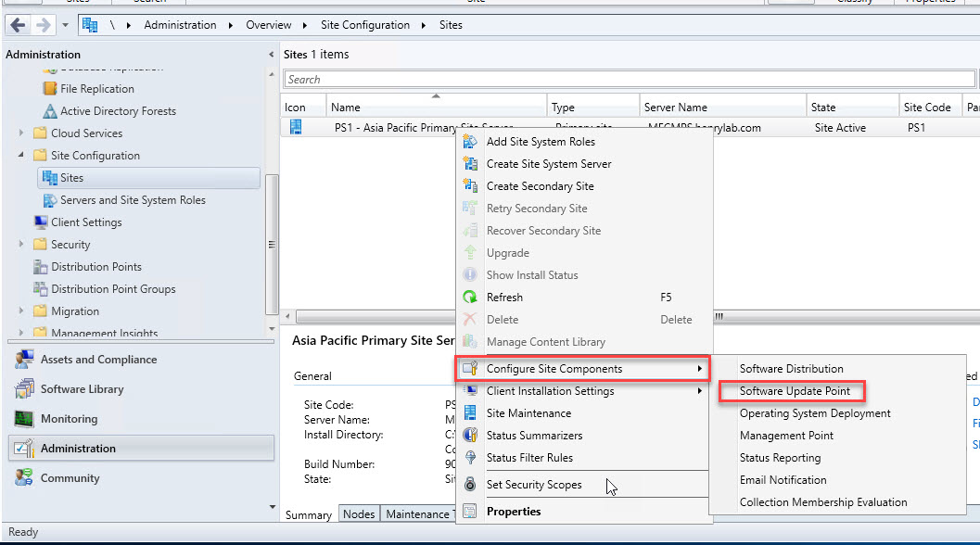Expand the Cloud Services tree node
Viewport: 980px width, 545px height.
point(21,133)
